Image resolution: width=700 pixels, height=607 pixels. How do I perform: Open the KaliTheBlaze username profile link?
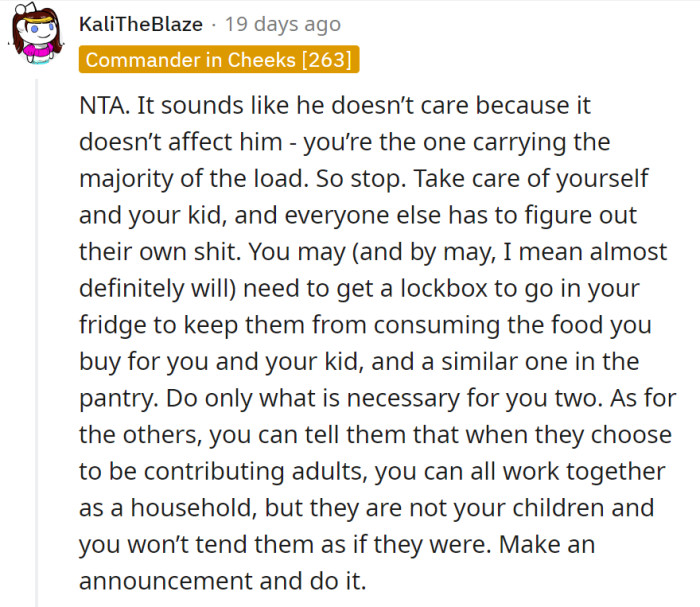(143, 24)
